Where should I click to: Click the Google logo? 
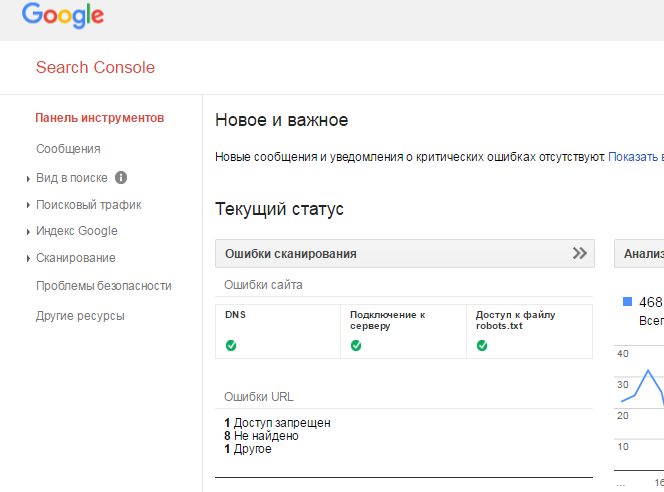(x=63, y=15)
